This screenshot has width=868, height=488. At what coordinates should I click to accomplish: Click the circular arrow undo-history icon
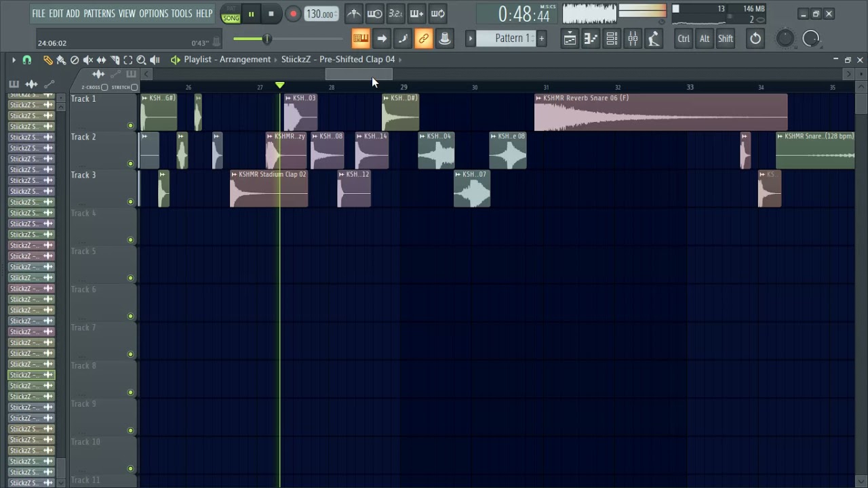pyautogui.click(x=755, y=39)
